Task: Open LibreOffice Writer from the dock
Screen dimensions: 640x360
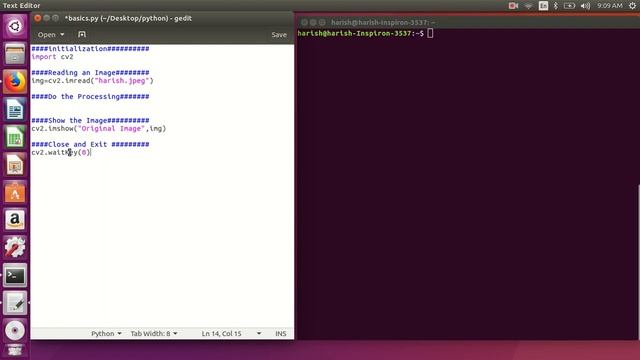Action: pos(15,109)
